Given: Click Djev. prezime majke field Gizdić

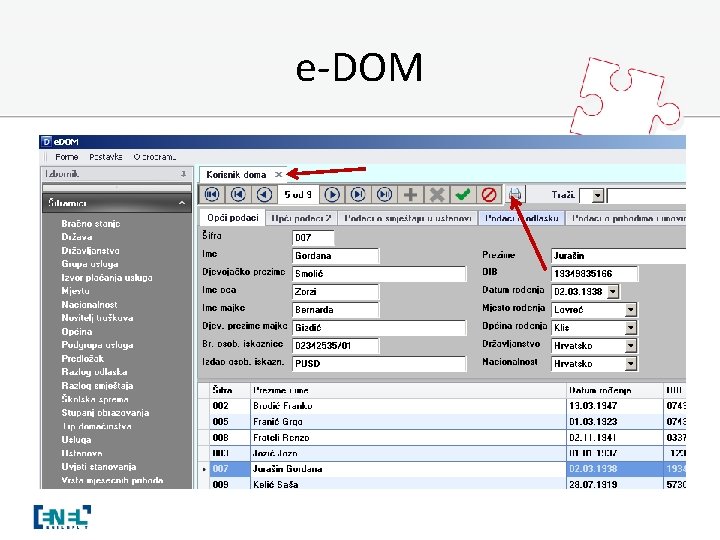Looking at the screenshot, I should pos(379,328).
